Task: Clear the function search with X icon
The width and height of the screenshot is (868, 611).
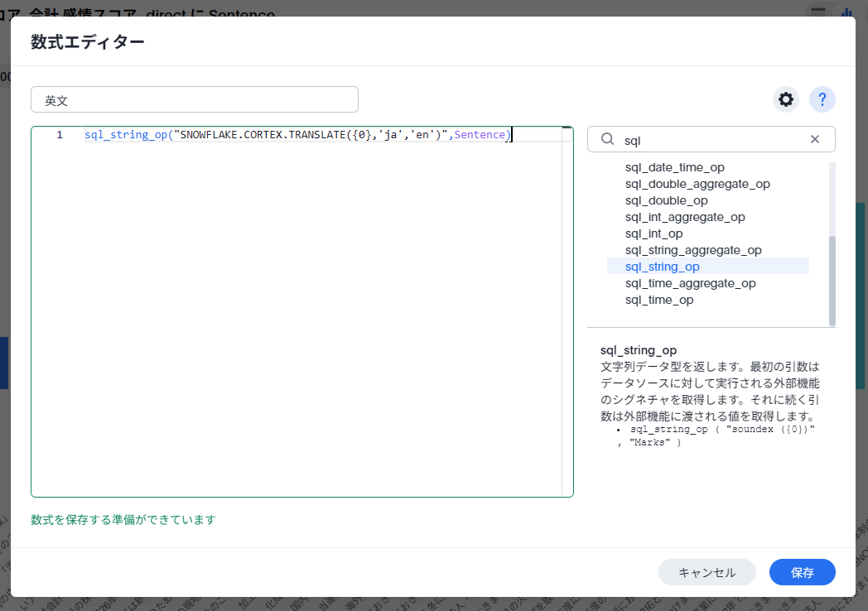Action: [815, 139]
